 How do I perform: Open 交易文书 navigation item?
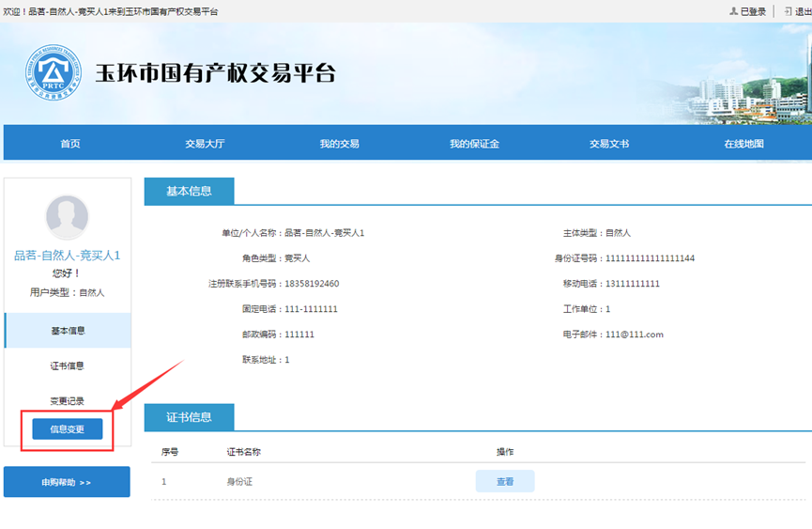609,144
